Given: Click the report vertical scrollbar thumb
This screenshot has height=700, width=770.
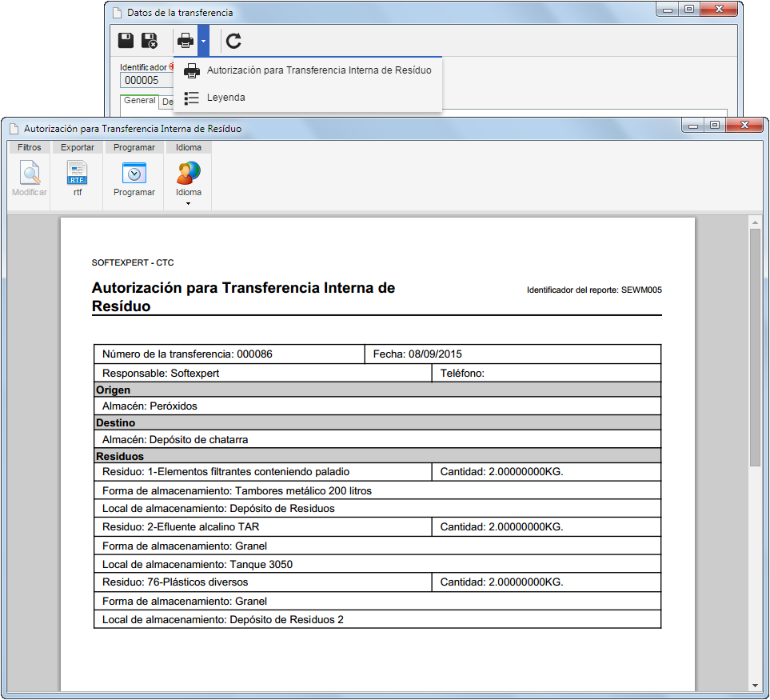Looking at the screenshot, I should 755,348.
